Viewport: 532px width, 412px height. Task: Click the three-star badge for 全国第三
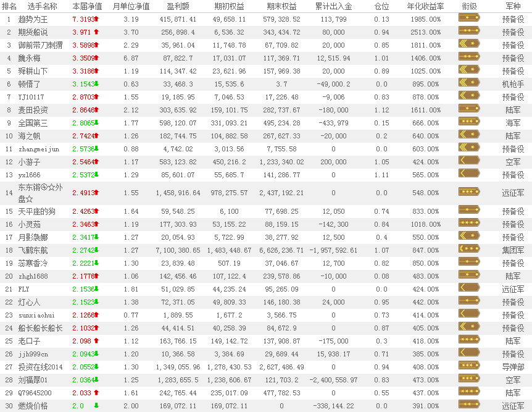coord(469,122)
